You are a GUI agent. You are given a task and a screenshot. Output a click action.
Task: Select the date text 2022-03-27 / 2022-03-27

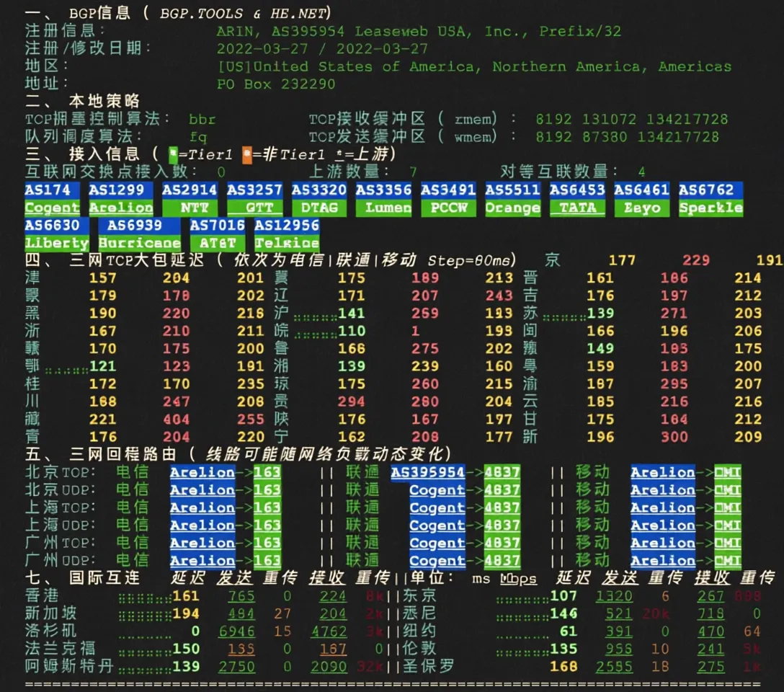(x=322, y=49)
